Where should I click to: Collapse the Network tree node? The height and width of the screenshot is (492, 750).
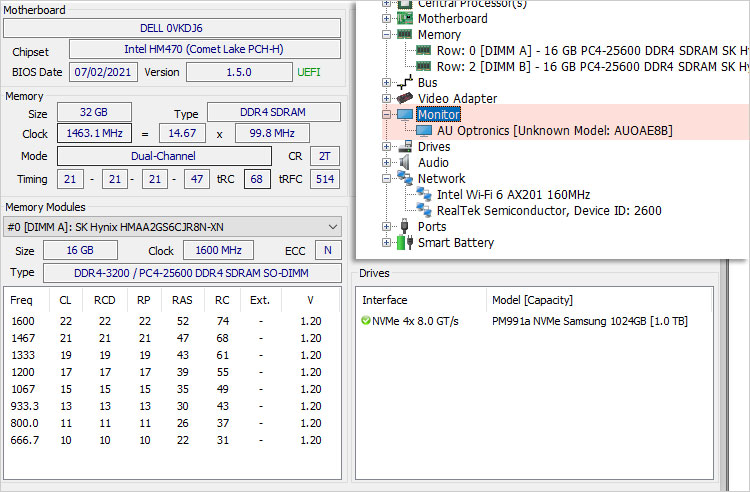[388, 178]
